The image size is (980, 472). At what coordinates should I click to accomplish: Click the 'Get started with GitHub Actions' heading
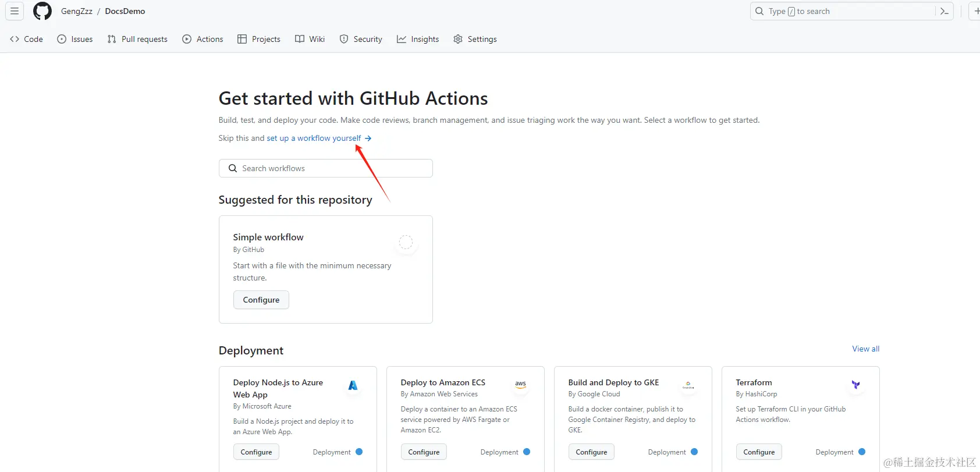(353, 98)
